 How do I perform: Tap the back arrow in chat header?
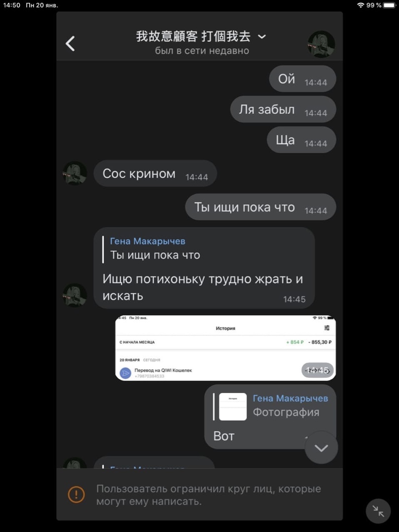point(71,43)
